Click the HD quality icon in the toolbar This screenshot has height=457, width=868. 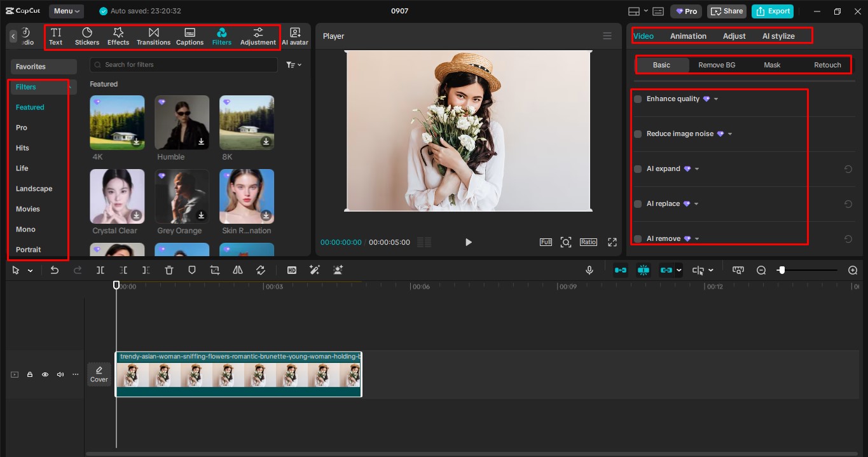click(x=292, y=270)
